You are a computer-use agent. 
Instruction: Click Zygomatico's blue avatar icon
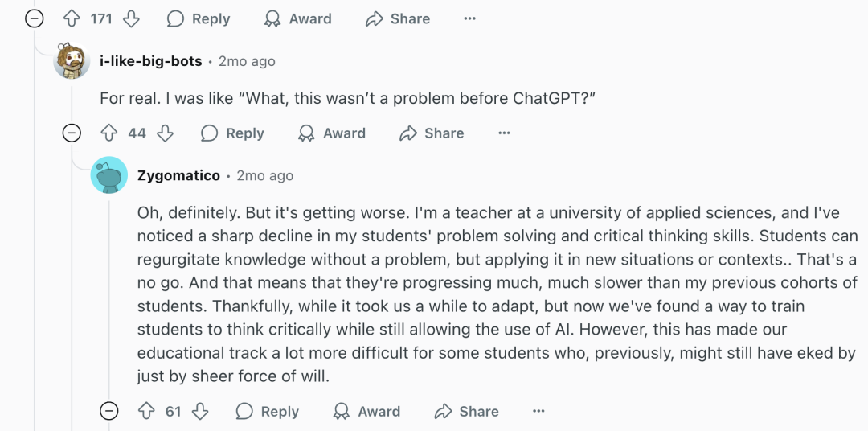(109, 175)
